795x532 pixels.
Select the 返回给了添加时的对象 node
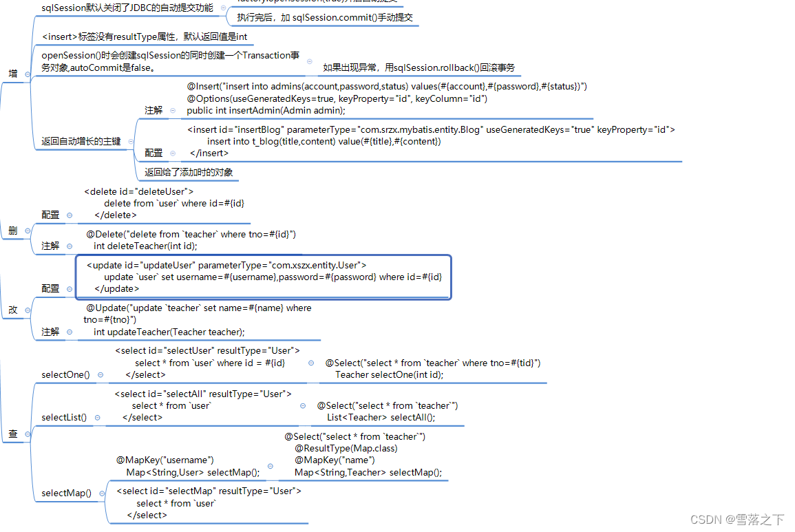point(189,173)
